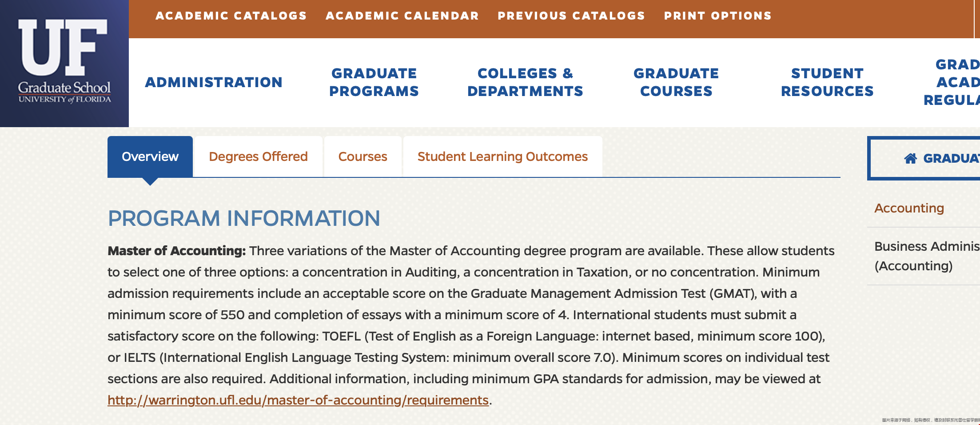The width and height of the screenshot is (980, 425).
Task: Select the Overview tab
Action: click(x=150, y=156)
